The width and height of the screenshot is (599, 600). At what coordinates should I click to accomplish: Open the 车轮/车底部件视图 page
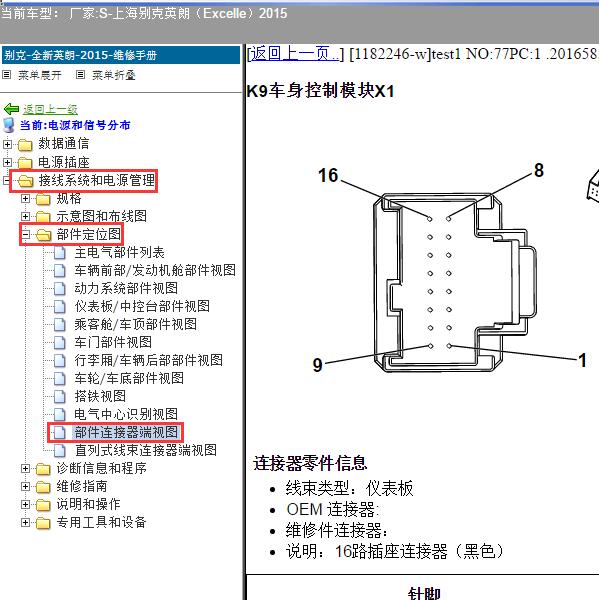129,378
